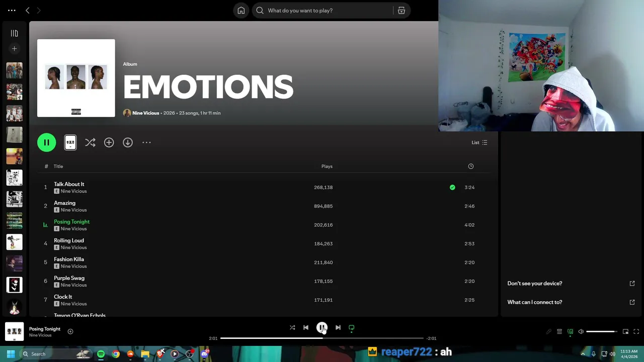644x362 pixels.
Task: Open the three-dot app menu
Action: [x=12, y=11]
